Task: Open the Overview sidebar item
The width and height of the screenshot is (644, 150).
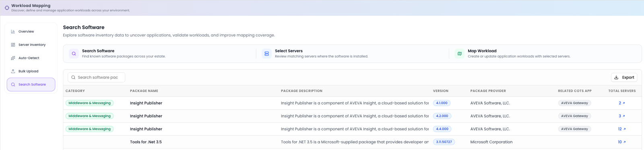Action: [x=31, y=31]
